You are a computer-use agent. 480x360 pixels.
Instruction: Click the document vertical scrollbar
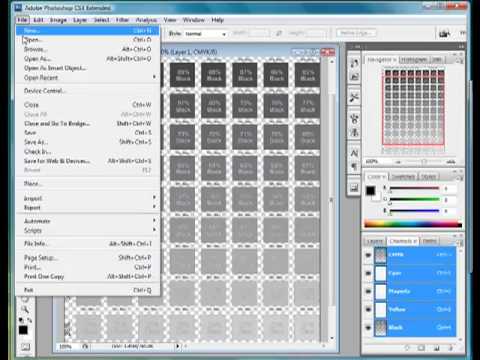331,199
